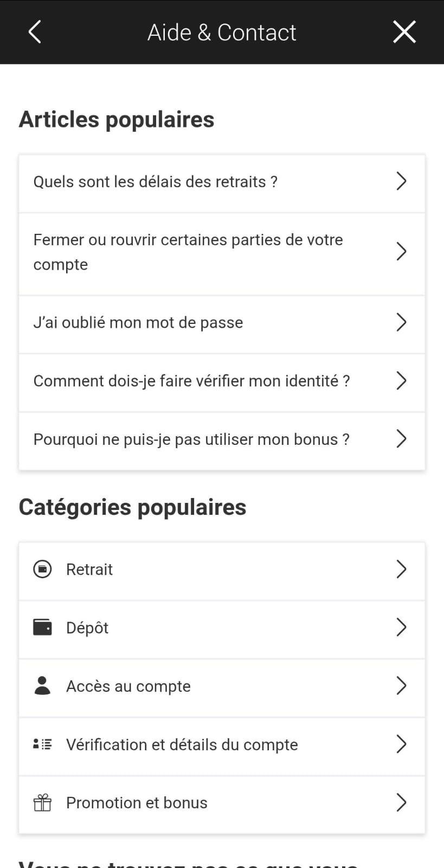Select the Retrait category
444x868 pixels.
tap(222, 570)
